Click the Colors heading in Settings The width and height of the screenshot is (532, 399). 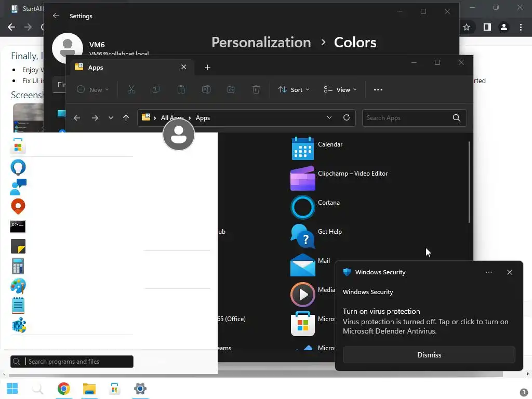click(x=355, y=43)
